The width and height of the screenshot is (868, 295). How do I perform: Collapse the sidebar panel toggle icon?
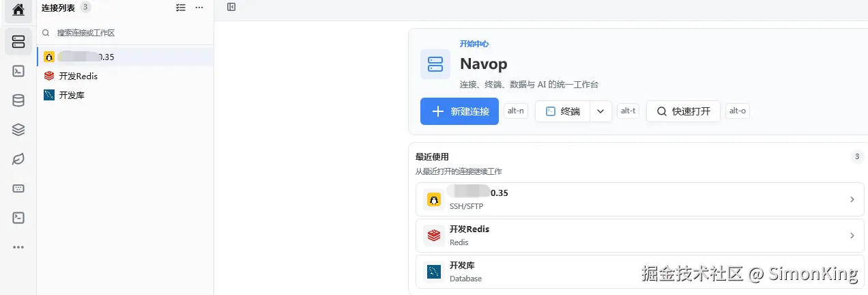(x=231, y=7)
